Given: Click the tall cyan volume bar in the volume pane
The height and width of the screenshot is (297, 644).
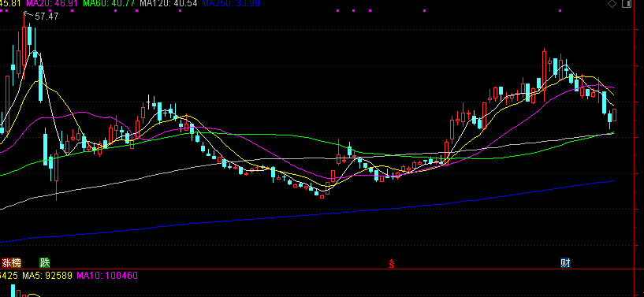Looking at the screenshot, I should point(13,291).
